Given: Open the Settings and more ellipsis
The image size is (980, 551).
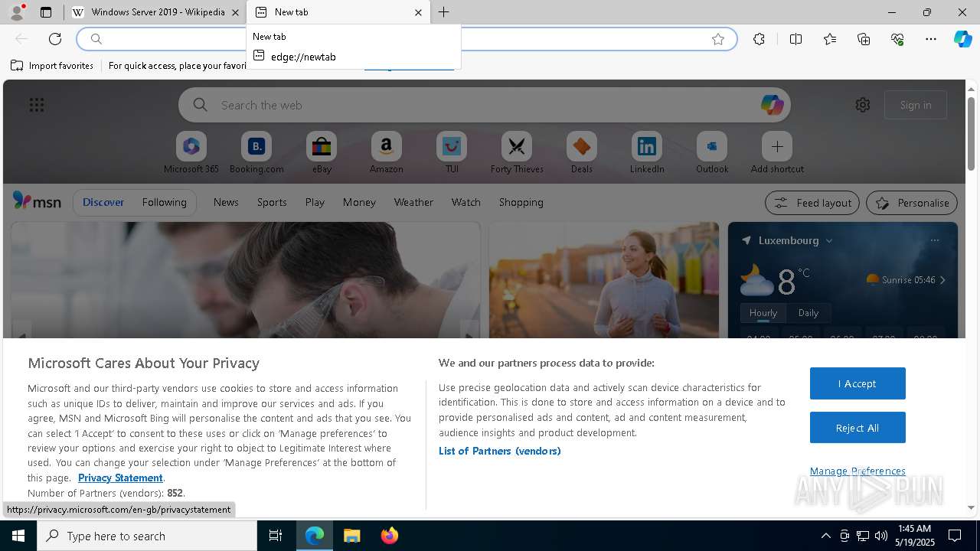Looking at the screenshot, I should pyautogui.click(x=931, y=39).
